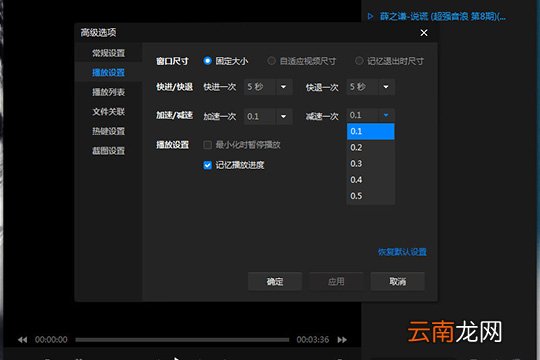
Task: Go to 截图设置 tab
Action: click(108, 151)
